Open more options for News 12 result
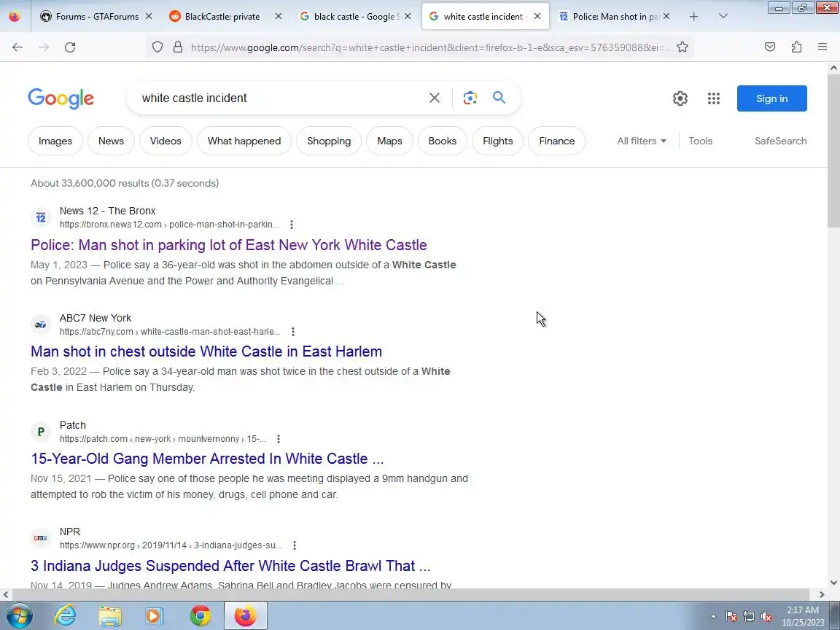 292,225
